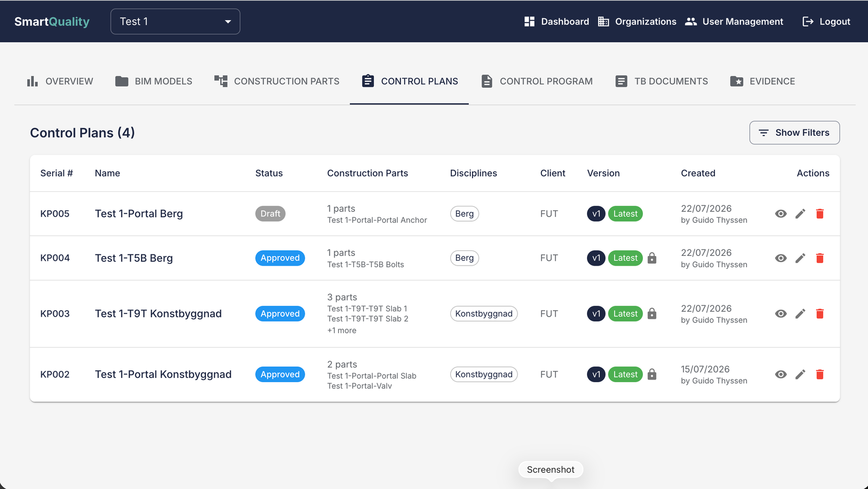Select the CONTROL PLANS tab

[410, 81]
